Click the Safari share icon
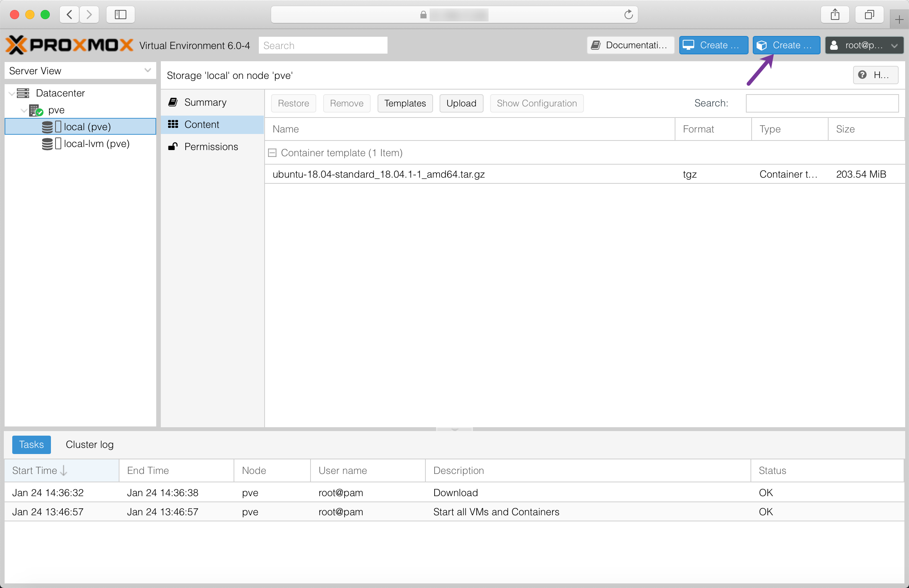 pos(835,15)
